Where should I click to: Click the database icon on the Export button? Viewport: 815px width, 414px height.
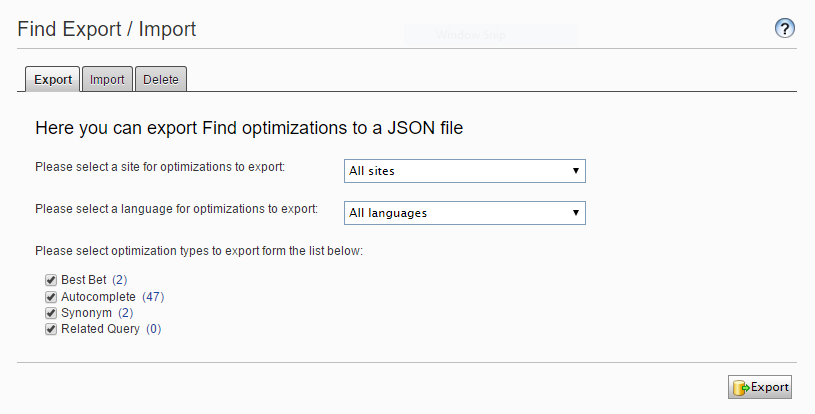[740, 387]
